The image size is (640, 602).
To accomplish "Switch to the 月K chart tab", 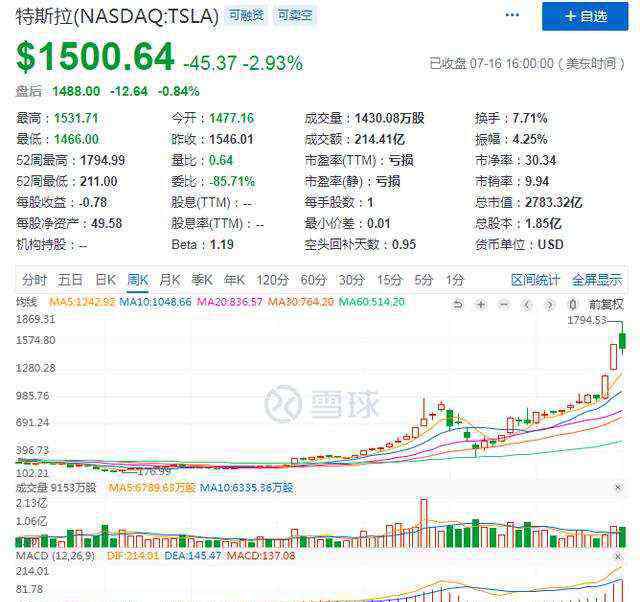I will click(x=169, y=280).
